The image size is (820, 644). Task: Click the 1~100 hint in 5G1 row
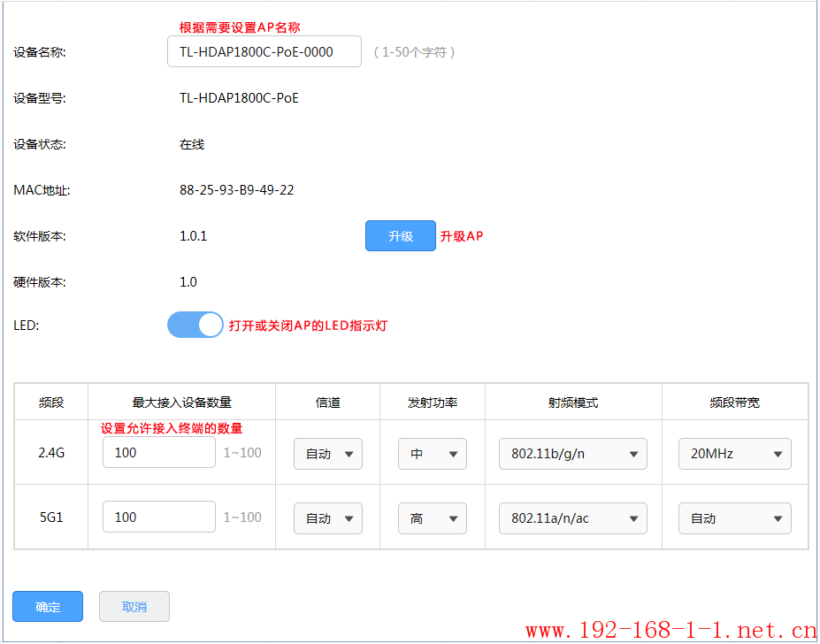tap(242, 517)
